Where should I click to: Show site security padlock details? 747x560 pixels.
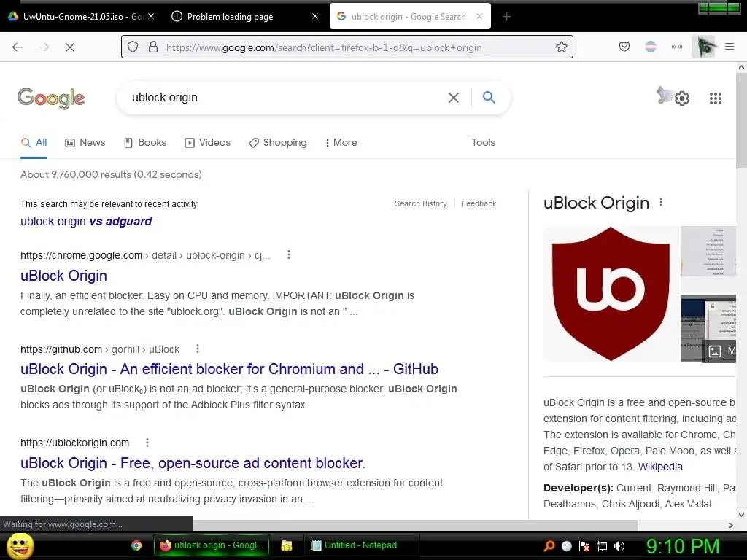coord(153,47)
